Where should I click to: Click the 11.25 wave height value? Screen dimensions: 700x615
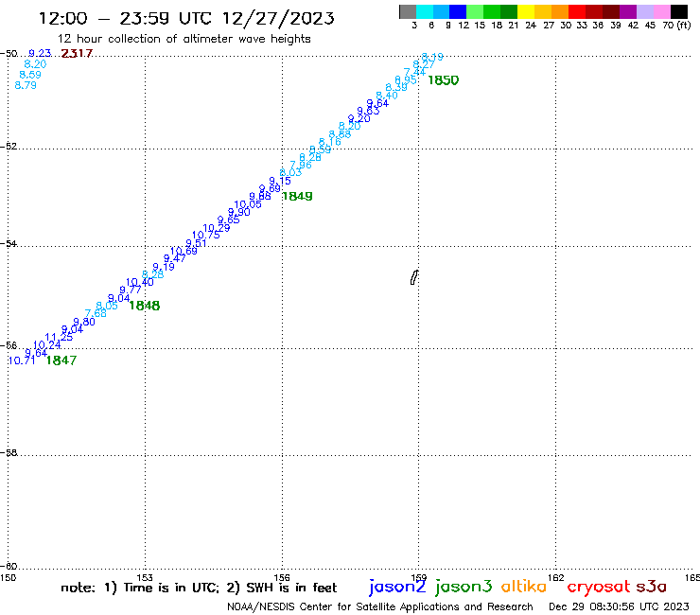59,337
